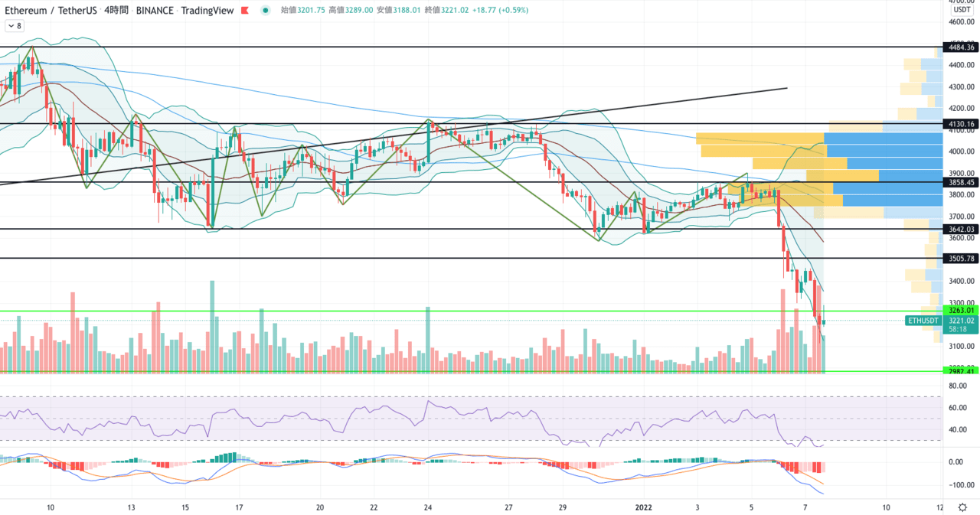Click the 80.00 level on the RSI scale
This screenshot has width=980, height=515.
pos(958,386)
